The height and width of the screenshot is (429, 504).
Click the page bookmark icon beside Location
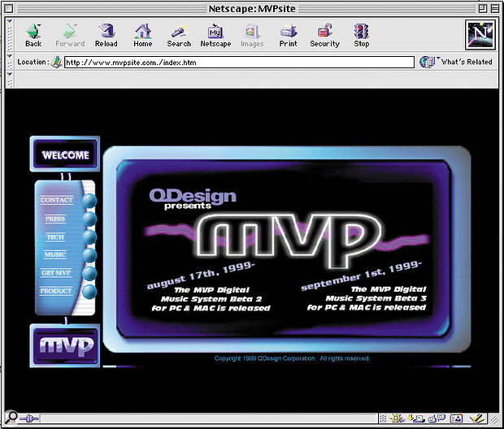click(57, 62)
